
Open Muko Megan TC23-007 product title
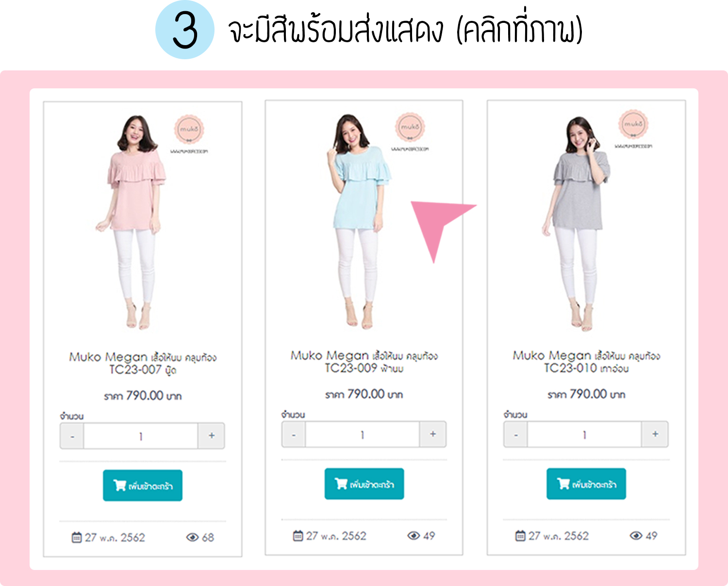coord(143,363)
